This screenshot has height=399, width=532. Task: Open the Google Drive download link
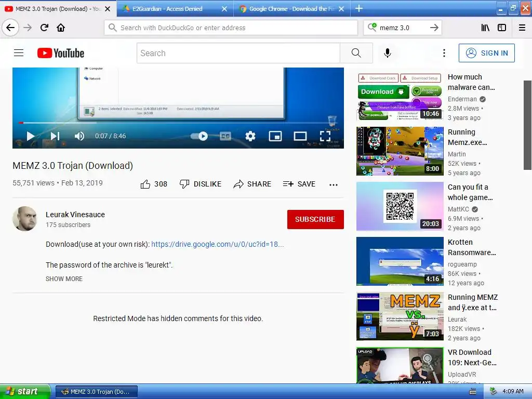click(x=218, y=244)
